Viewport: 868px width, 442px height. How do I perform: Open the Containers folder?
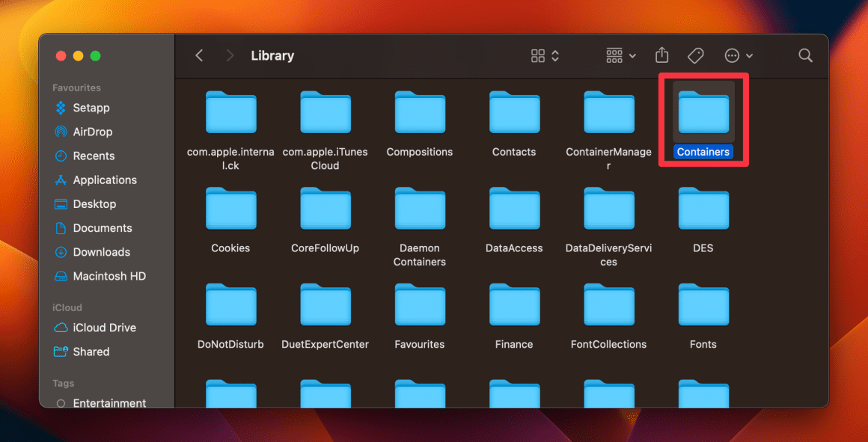coord(703,112)
